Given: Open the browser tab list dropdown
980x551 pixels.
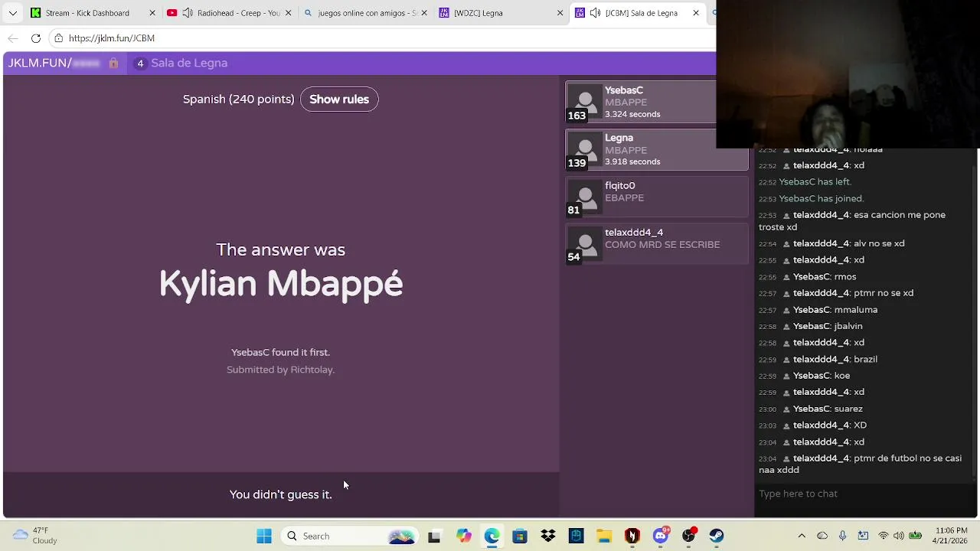Looking at the screenshot, I should 12,13.
